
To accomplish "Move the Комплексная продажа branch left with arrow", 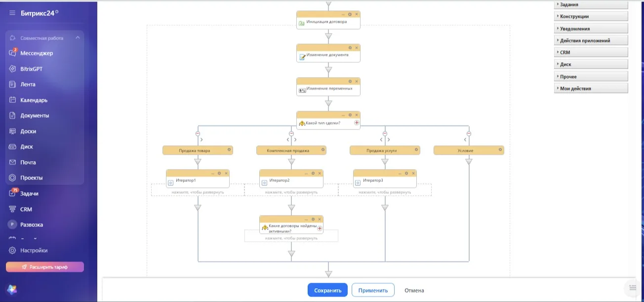I will coord(288,140).
